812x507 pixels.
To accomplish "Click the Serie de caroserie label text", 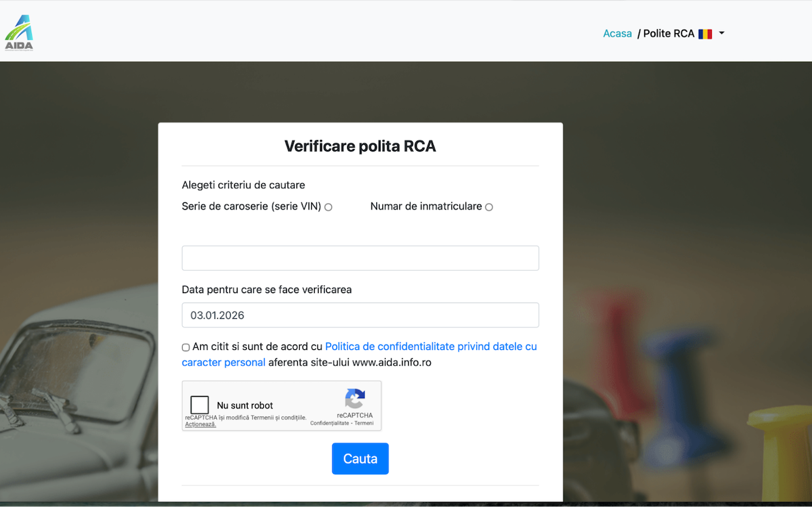I will click(250, 206).
